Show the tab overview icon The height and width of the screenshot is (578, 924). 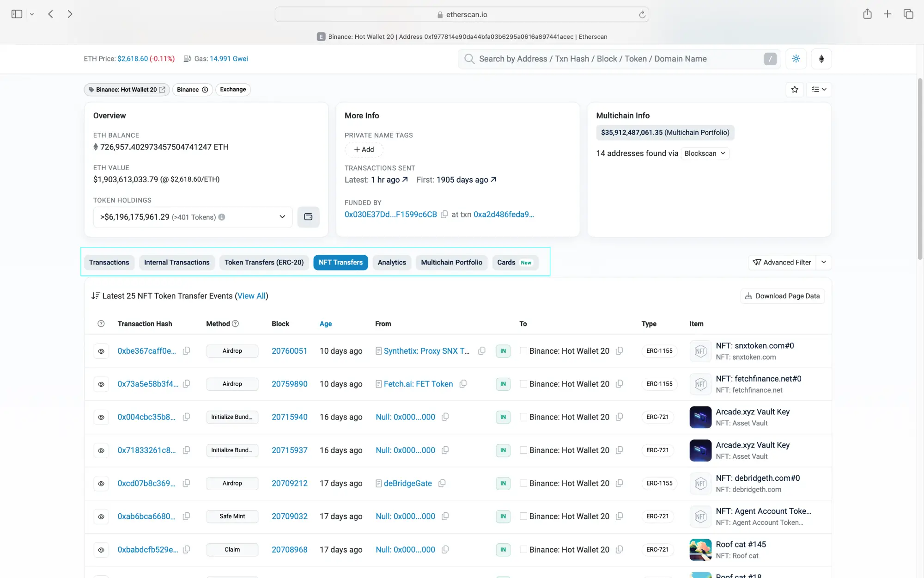(908, 14)
